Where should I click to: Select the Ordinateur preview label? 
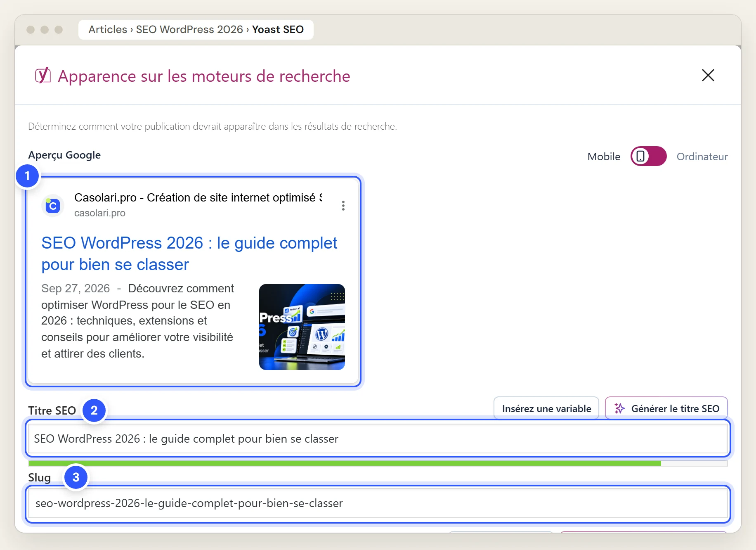tap(702, 156)
